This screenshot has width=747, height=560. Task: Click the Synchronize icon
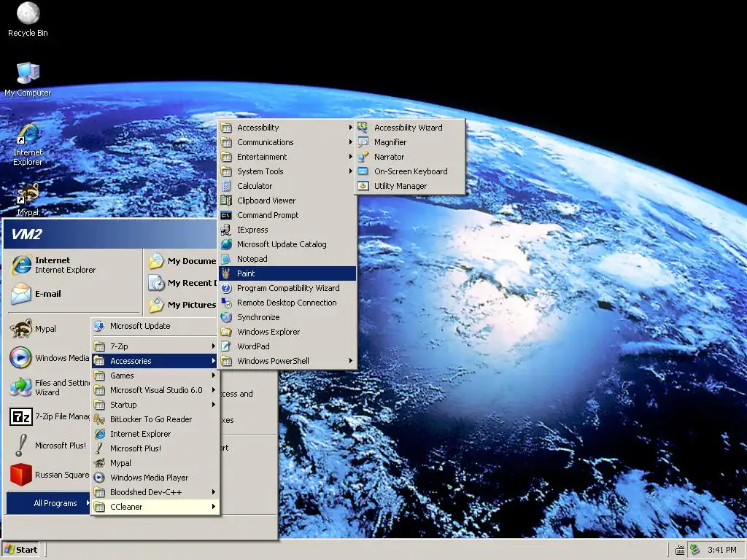[226, 317]
